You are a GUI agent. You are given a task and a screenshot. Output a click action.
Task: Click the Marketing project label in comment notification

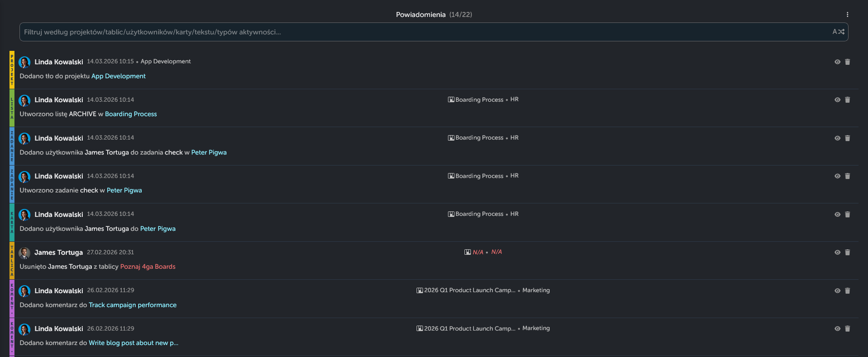pyautogui.click(x=536, y=290)
